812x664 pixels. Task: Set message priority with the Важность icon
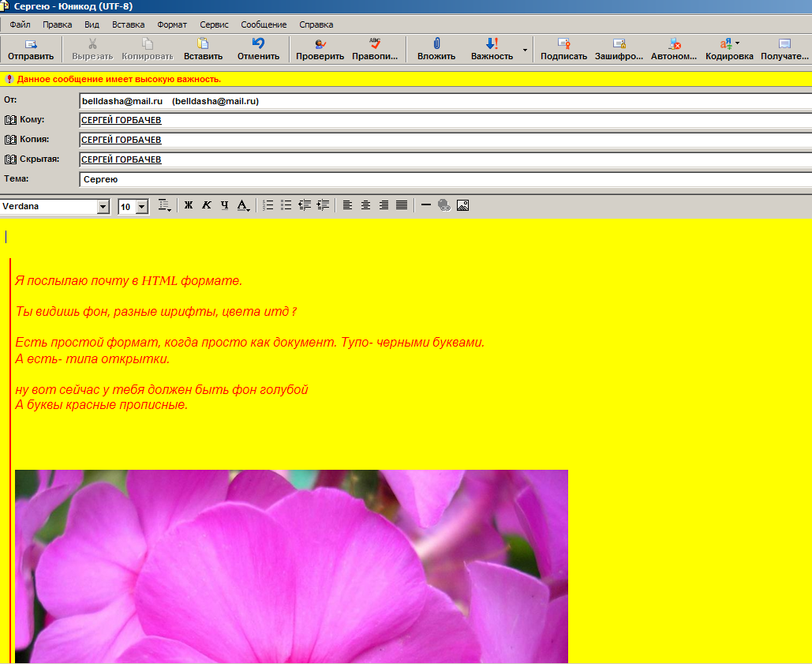tap(492, 43)
